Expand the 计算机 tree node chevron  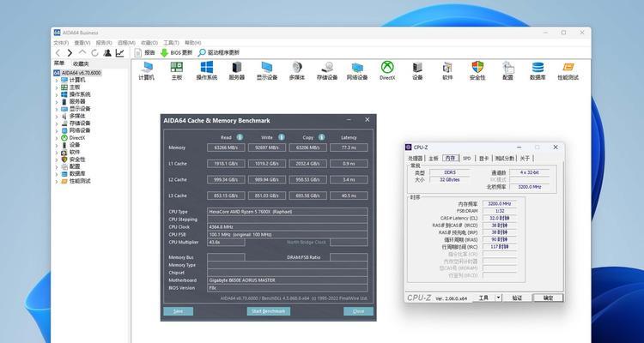click(x=57, y=80)
